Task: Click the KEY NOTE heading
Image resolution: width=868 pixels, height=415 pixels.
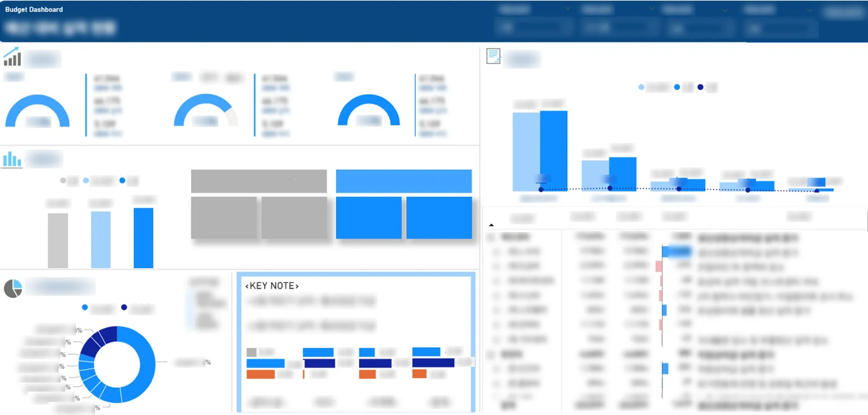Action: [x=272, y=286]
